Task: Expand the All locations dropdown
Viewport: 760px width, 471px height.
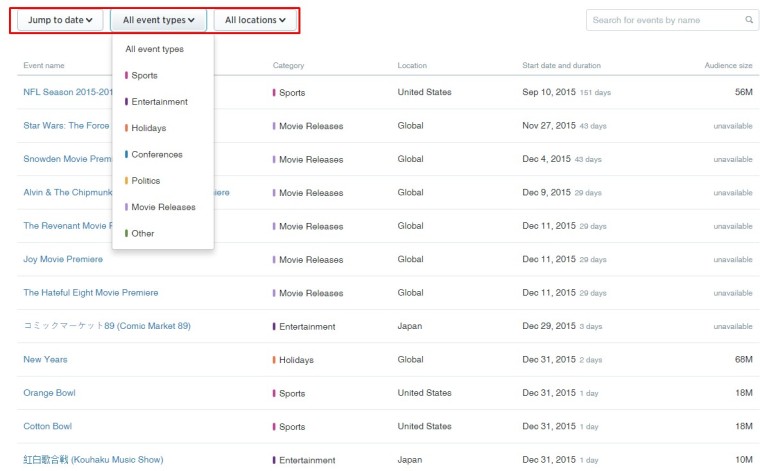Action: click(x=255, y=20)
